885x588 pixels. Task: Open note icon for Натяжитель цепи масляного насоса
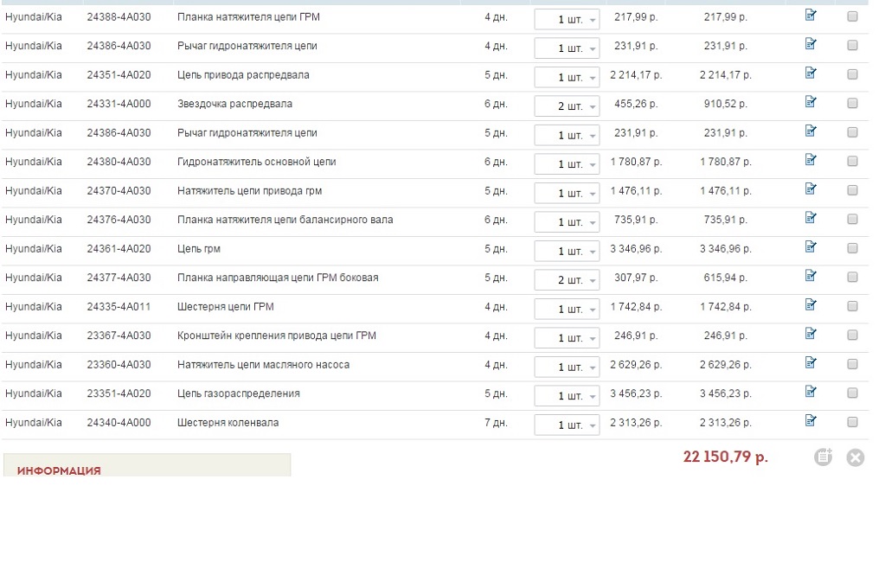[811, 363]
